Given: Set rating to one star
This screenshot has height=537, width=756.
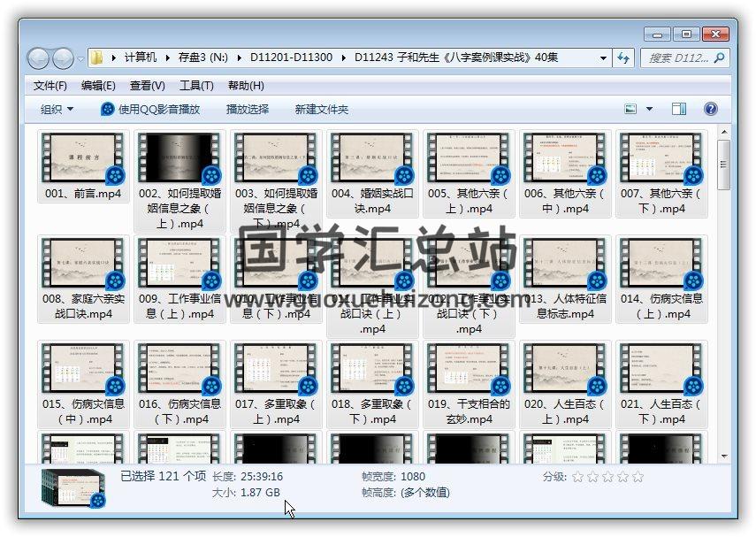Looking at the screenshot, I should (577, 477).
